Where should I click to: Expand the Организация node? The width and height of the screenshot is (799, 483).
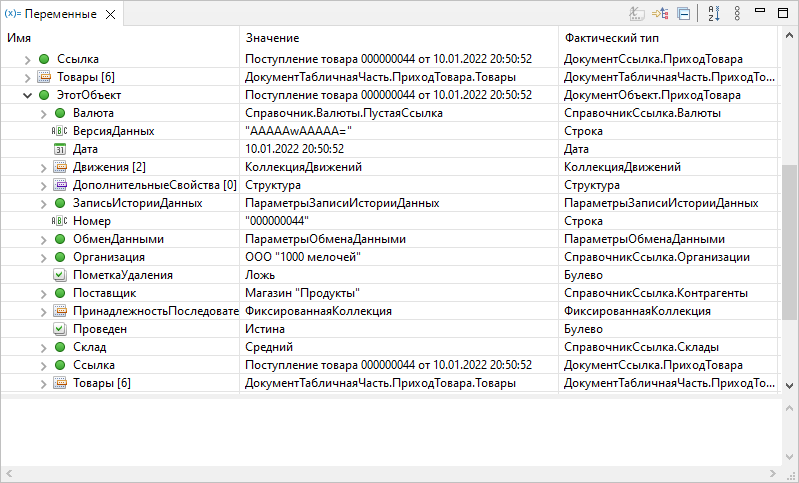coord(44,257)
